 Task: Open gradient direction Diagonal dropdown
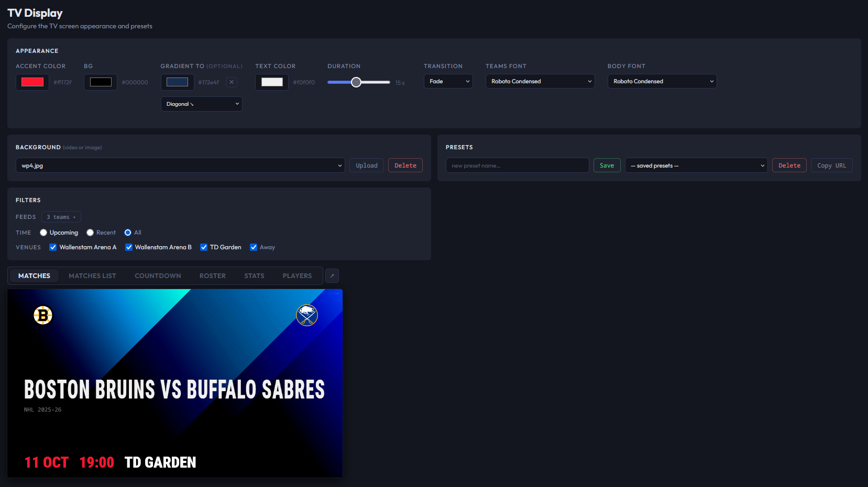(202, 104)
